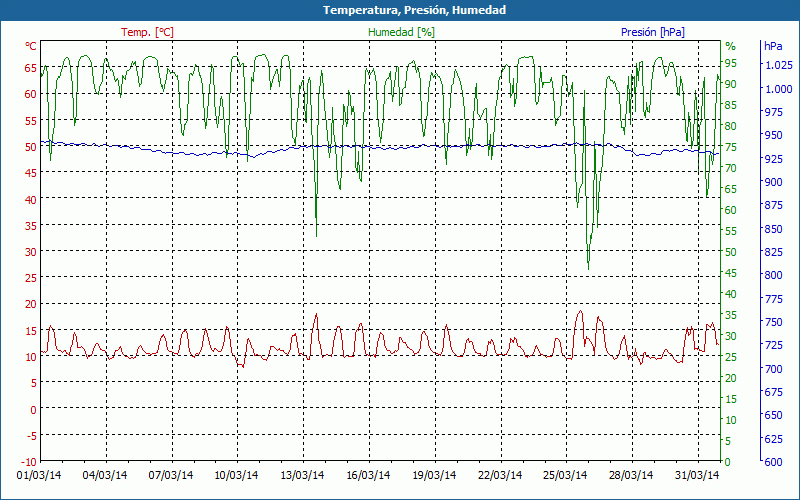The width and height of the screenshot is (800, 500).
Task: Click the blue pressure axis value 625
Action: [773, 439]
